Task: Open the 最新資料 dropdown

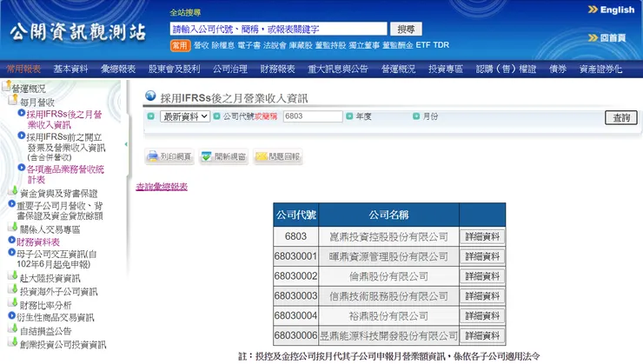Action: (185, 116)
